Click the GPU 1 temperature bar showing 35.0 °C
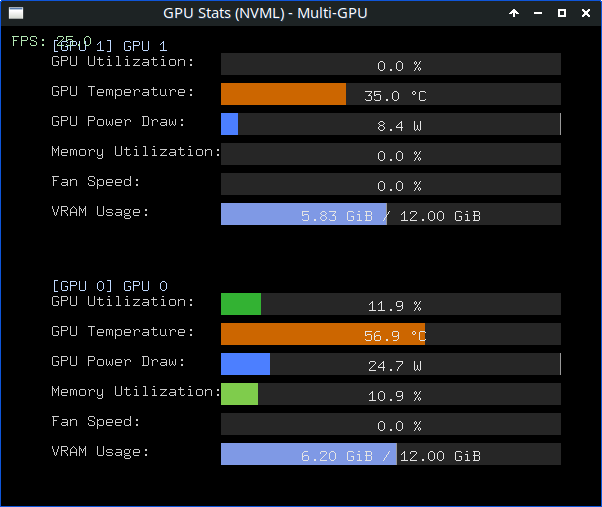Screen dimensions: 602x507 [390, 94]
